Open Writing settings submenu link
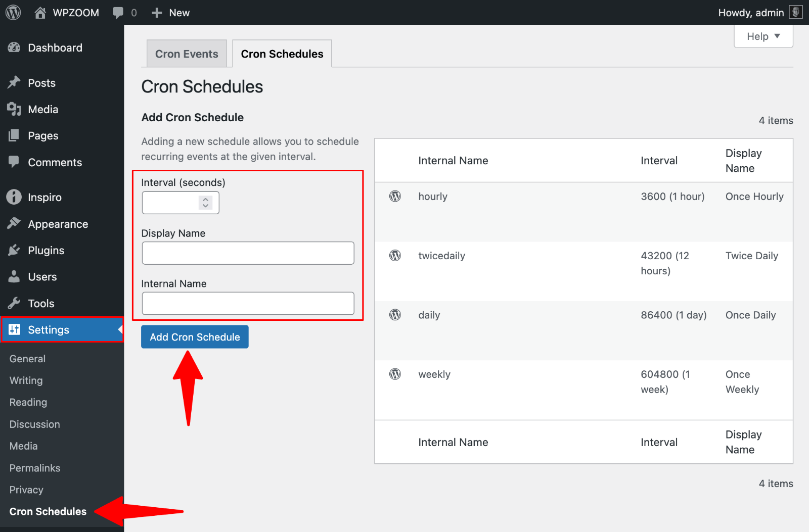 point(26,380)
